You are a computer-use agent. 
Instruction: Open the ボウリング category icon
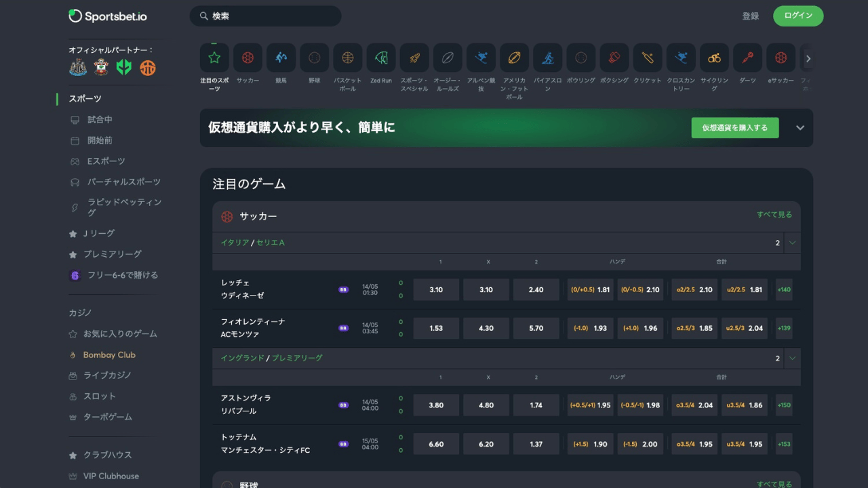(580, 58)
